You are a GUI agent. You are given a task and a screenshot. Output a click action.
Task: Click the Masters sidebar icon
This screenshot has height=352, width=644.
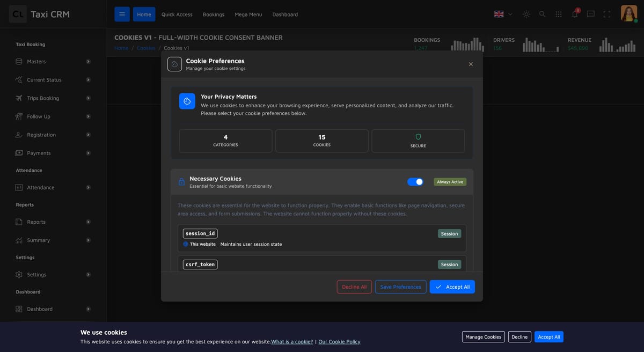click(x=19, y=62)
